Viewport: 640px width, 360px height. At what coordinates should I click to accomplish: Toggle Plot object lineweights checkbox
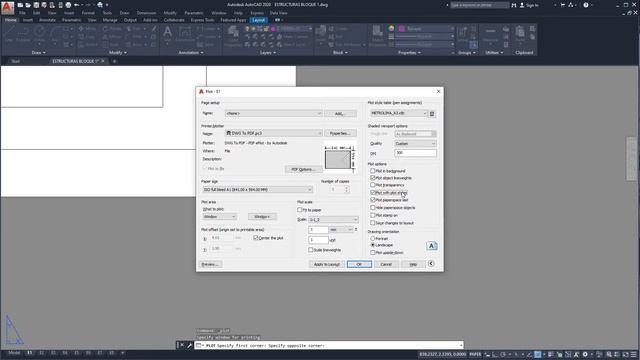373,178
